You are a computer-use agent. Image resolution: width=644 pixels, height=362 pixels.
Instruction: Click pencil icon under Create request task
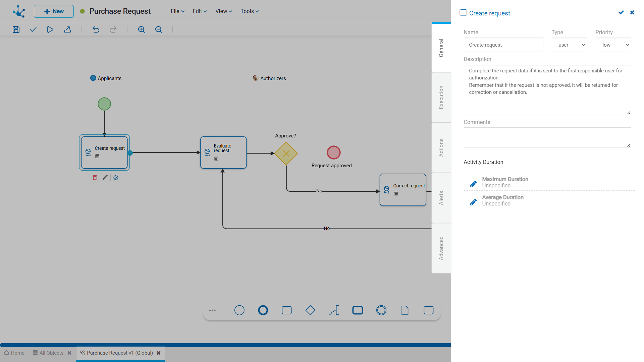click(x=105, y=178)
